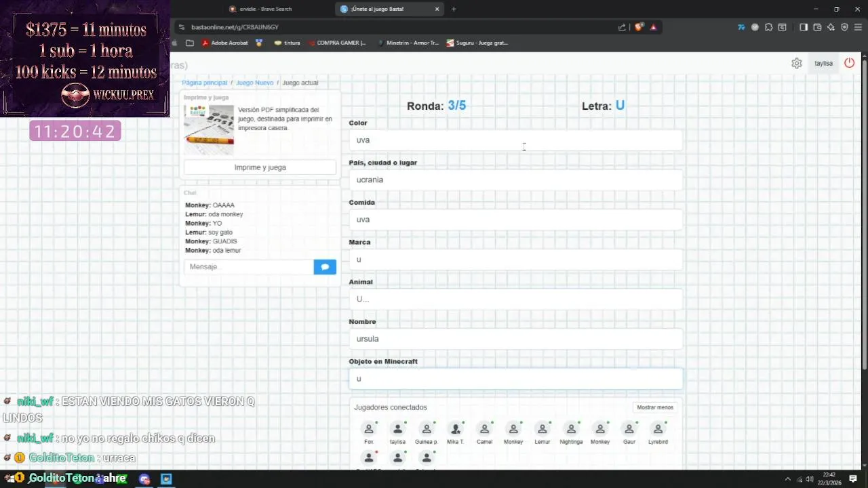Open volume control in system tray
This screenshot has height=488, width=868.
pos(810,479)
